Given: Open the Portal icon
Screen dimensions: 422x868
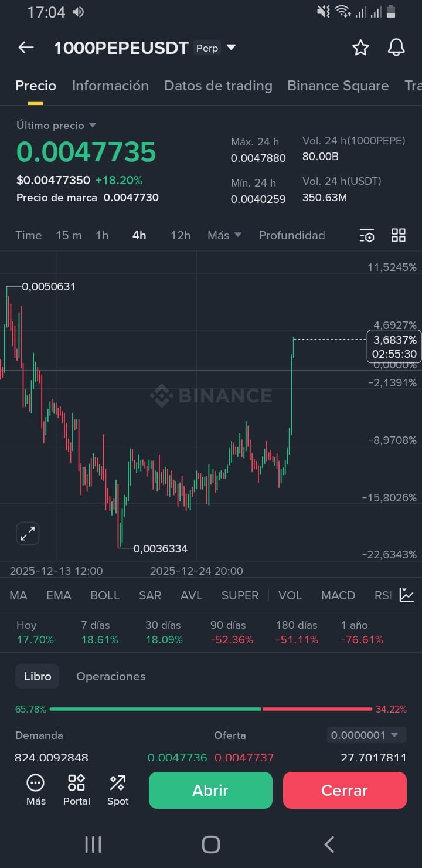Looking at the screenshot, I should coord(77,789).
